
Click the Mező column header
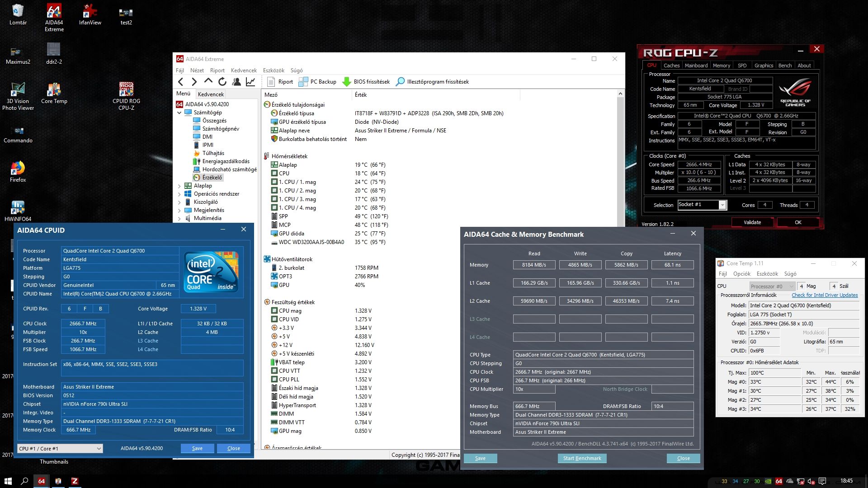(307, 94)
